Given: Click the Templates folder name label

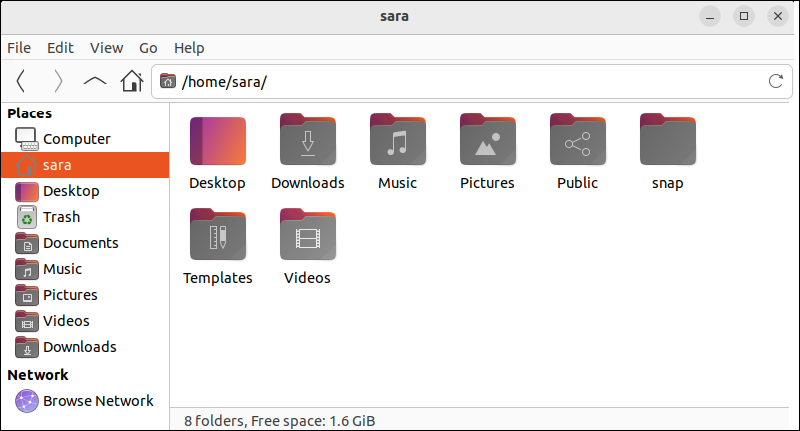Looking at the screenshot, I should click(218, 278).
